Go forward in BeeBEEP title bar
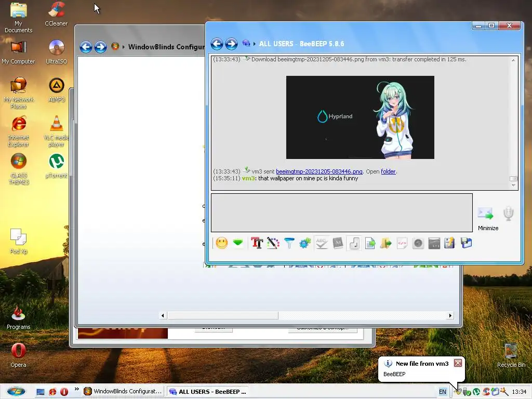This screenshot has width=532, height=399. point(231,44)
